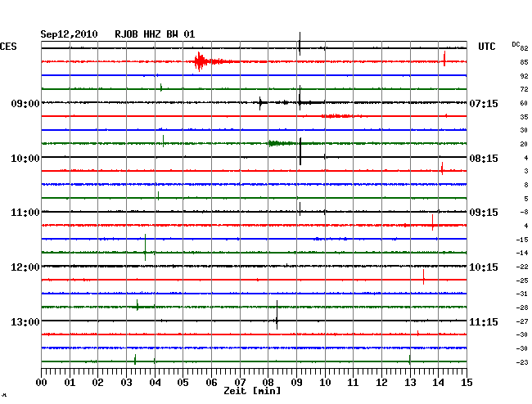
Task: Click the green tremor burst near minute 08
Action: point(282,143)
